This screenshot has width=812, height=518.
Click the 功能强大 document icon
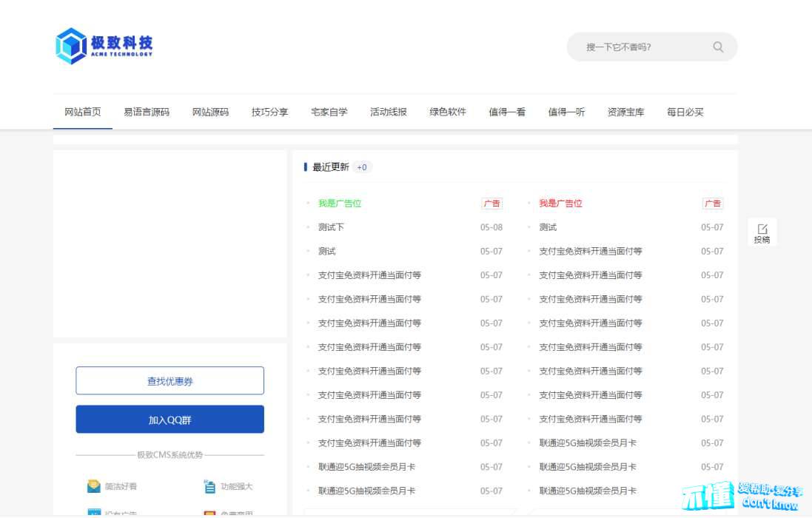(209, 486)
